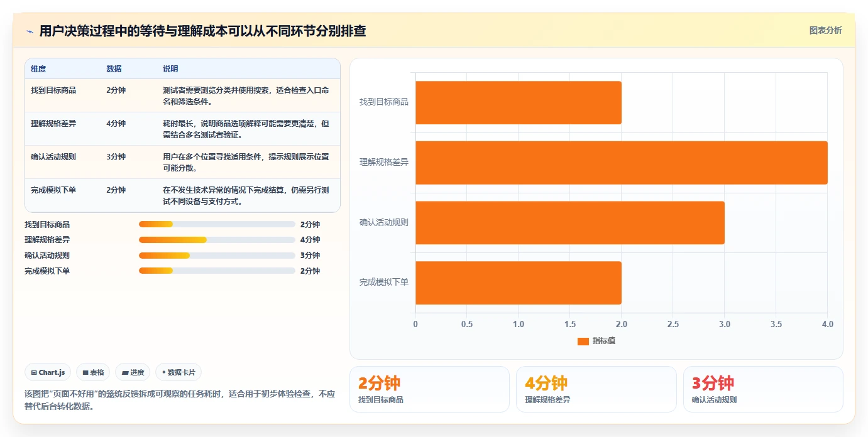
Task: Select the 完成模拟下单 table row cell
Action: click(x=53, y=190)
